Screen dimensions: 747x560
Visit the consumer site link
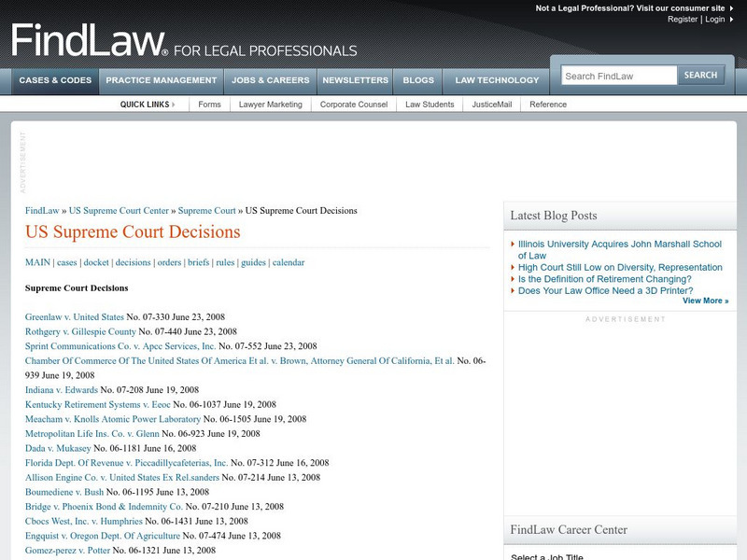pyautogui.click(x=629, y=8)
